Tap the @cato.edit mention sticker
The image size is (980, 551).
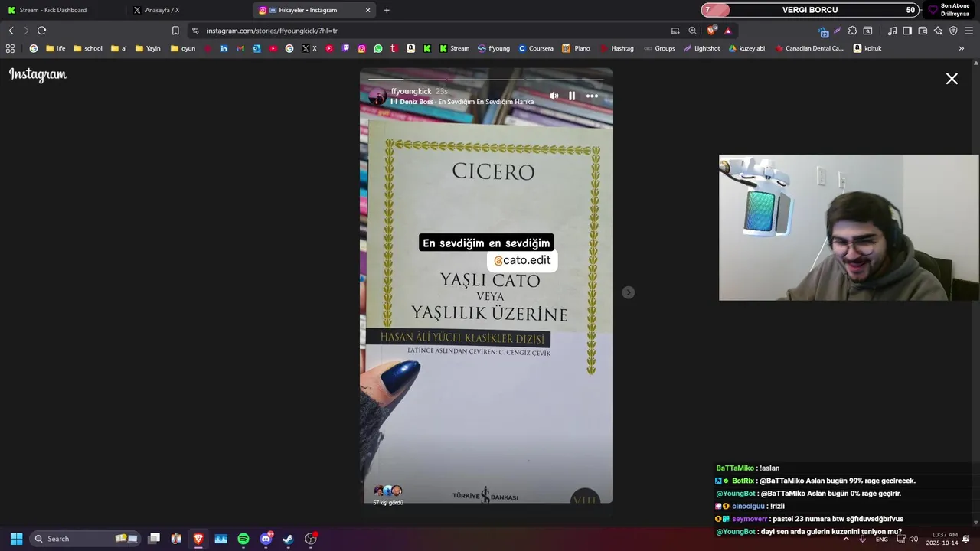(x=522, y=260)
